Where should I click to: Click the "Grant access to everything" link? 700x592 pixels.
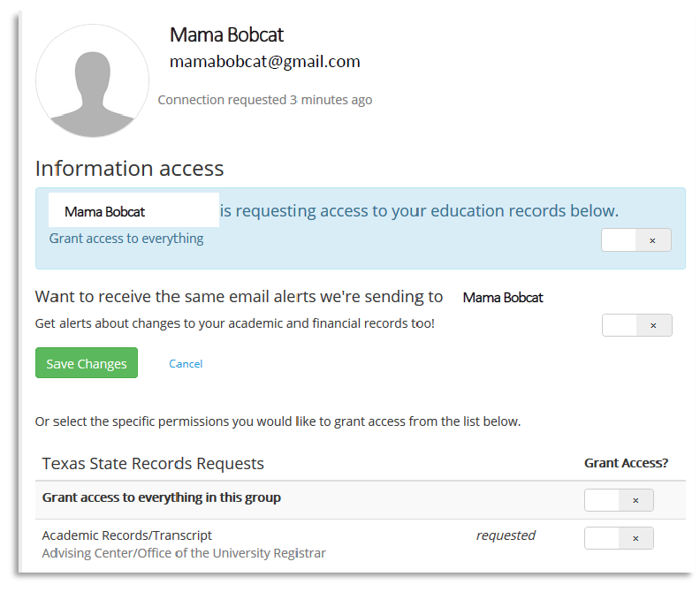click(x=126, y=239)
